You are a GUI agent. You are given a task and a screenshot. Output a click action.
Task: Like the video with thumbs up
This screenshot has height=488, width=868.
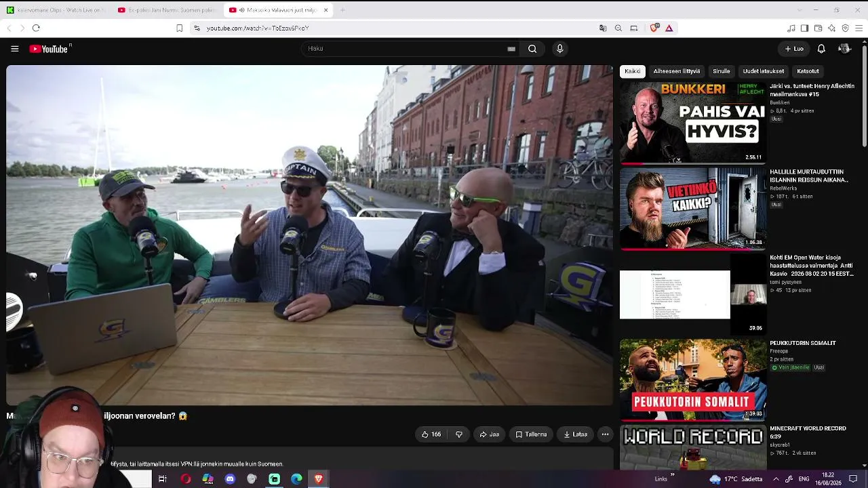(x=431, y=434)
